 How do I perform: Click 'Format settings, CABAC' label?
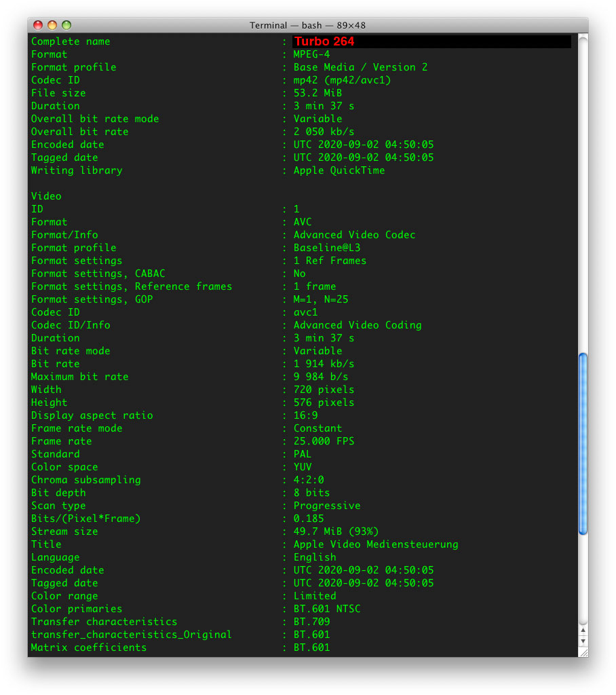[98, 273]
